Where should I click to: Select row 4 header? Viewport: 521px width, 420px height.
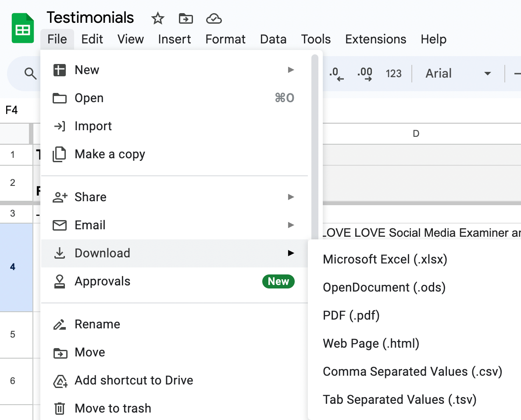pos(16,267)
